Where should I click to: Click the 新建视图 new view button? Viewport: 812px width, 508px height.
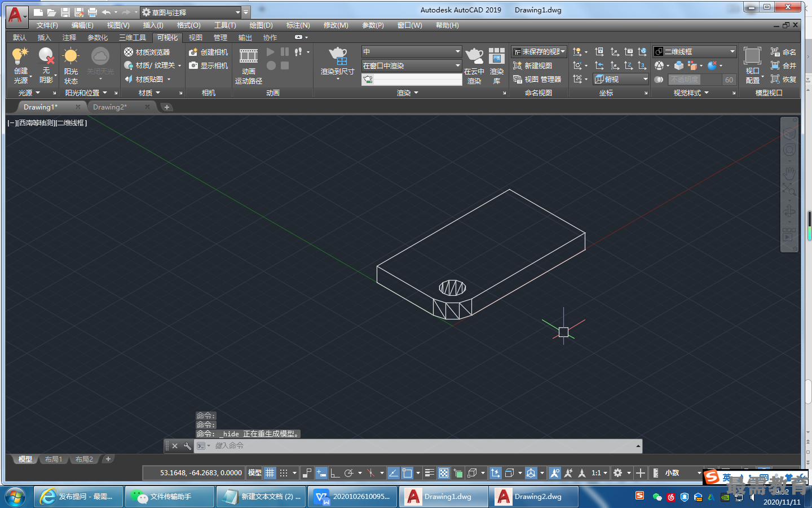pos(533,65)
